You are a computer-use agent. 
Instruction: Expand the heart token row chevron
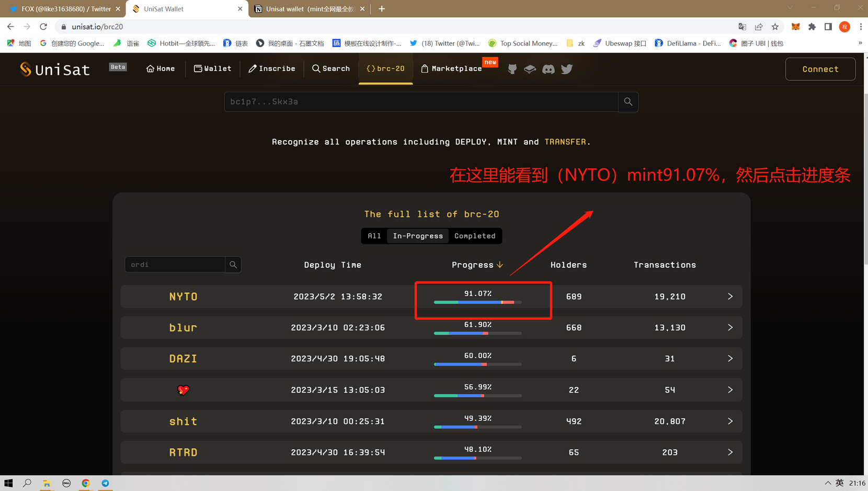[730, 390]
